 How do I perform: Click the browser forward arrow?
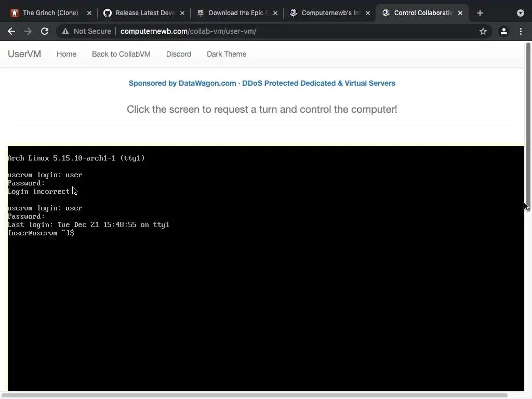(28, 31)
